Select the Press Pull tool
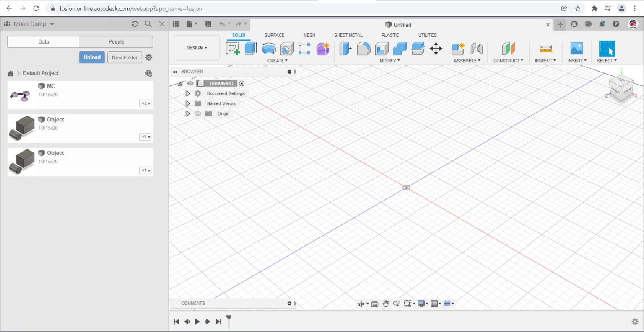The height and width of the screenshot is (332, 644). [345, 48]
